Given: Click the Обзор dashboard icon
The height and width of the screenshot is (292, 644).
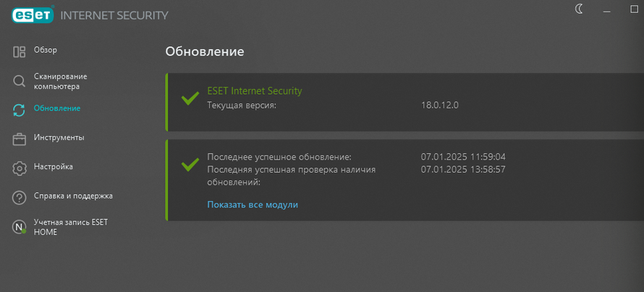Looking at the screenshot, I should [x=20, y=51].
